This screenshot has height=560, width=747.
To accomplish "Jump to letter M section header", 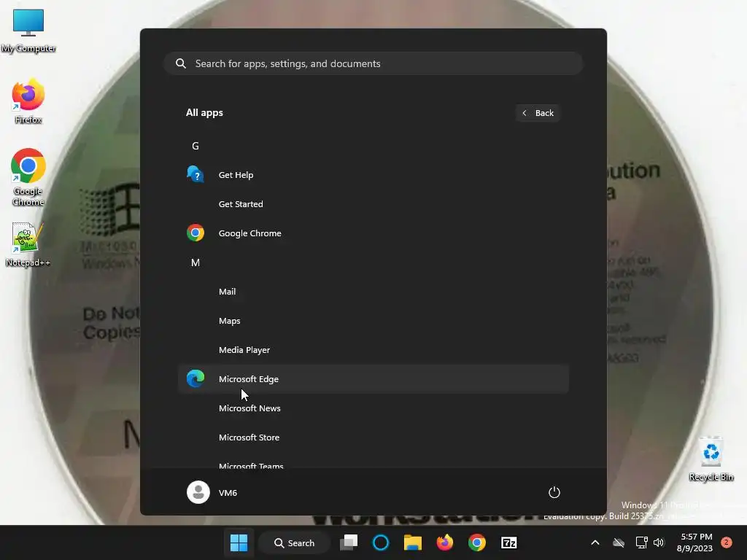I will point(196,262).
